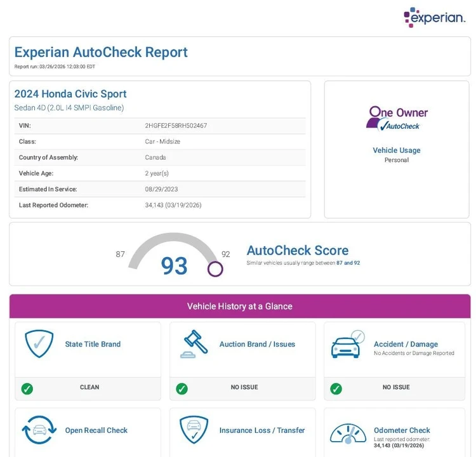
Task: Click the One Owner AutoCheck badge
Action: click(397, 119)
